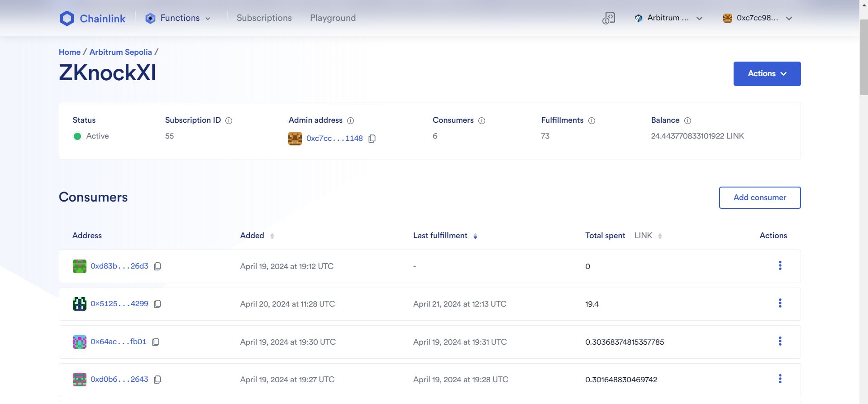Show info tooltip for Consumers
The image size is (868, 404).
pos(482,120)
